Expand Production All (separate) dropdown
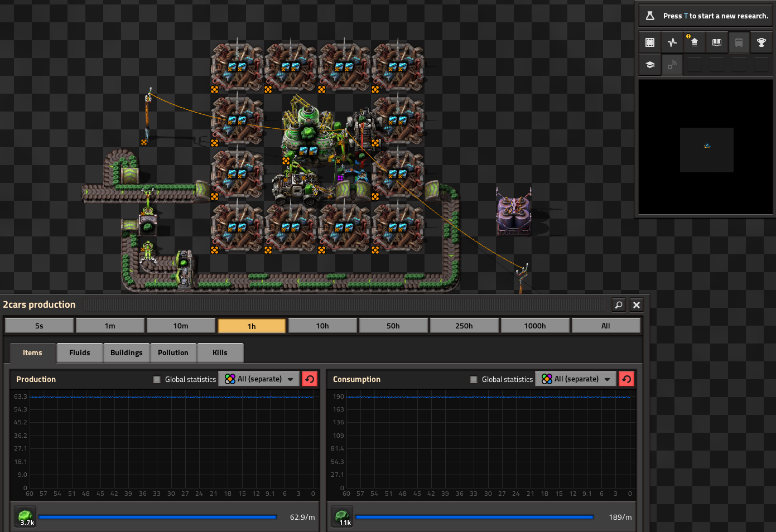 (259, 379)
